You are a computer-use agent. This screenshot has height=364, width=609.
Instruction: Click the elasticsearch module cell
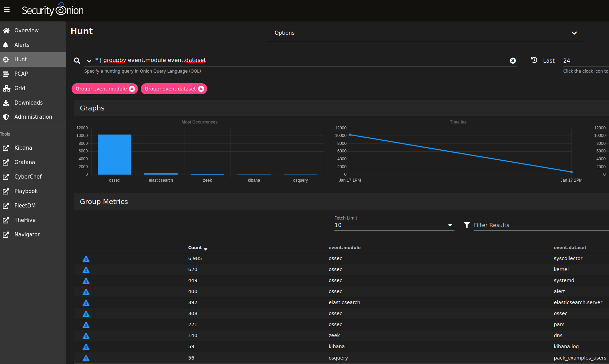(x=344, y=302)
